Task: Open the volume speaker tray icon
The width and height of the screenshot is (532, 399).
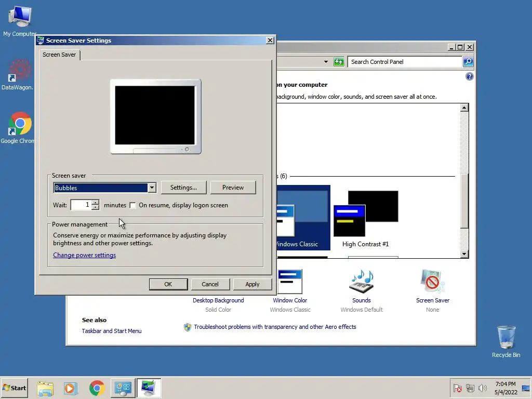Action: click(482, 388)
